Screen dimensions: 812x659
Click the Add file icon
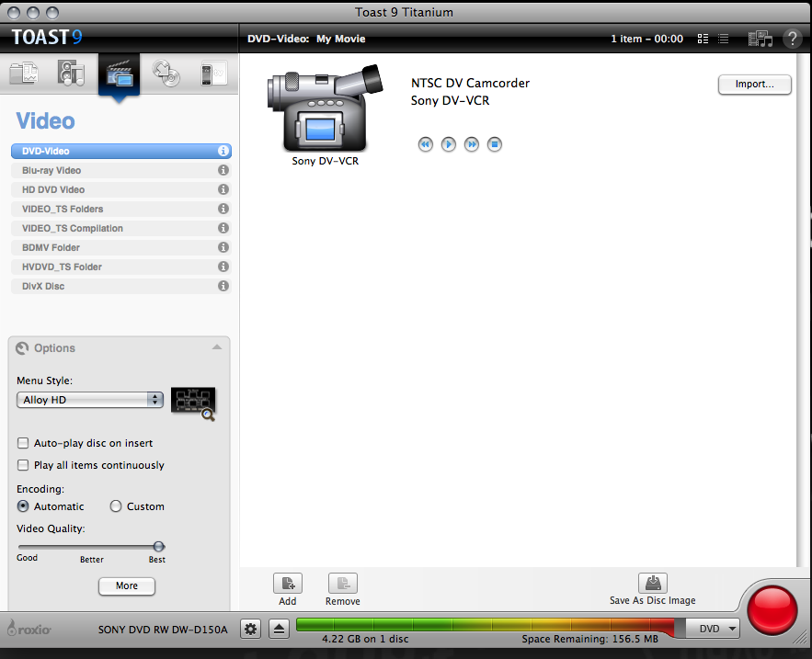click(288, 584)
